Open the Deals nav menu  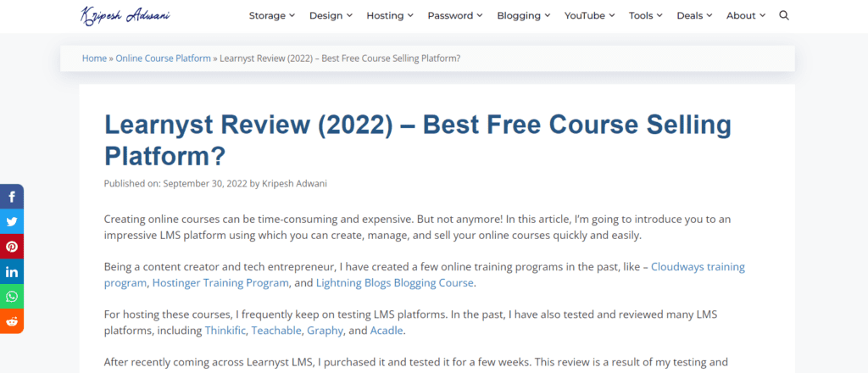(x=694, y=15)
